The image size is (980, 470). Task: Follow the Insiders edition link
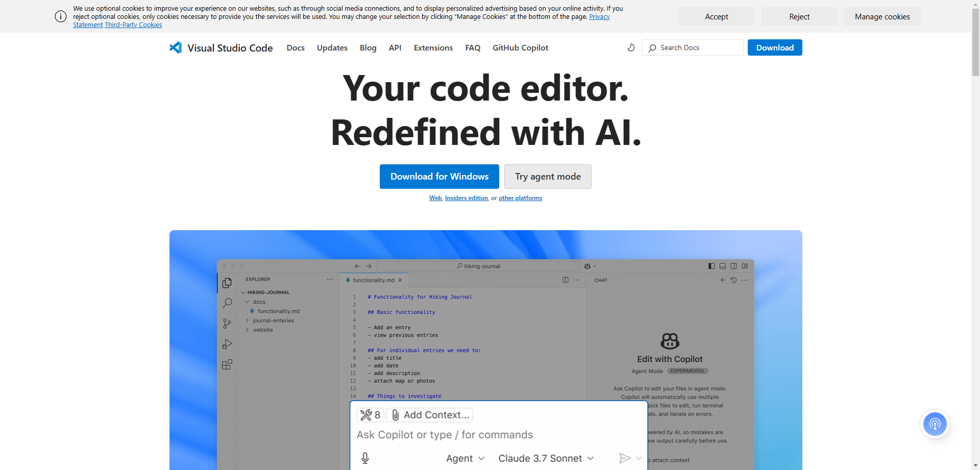point(467,198)
